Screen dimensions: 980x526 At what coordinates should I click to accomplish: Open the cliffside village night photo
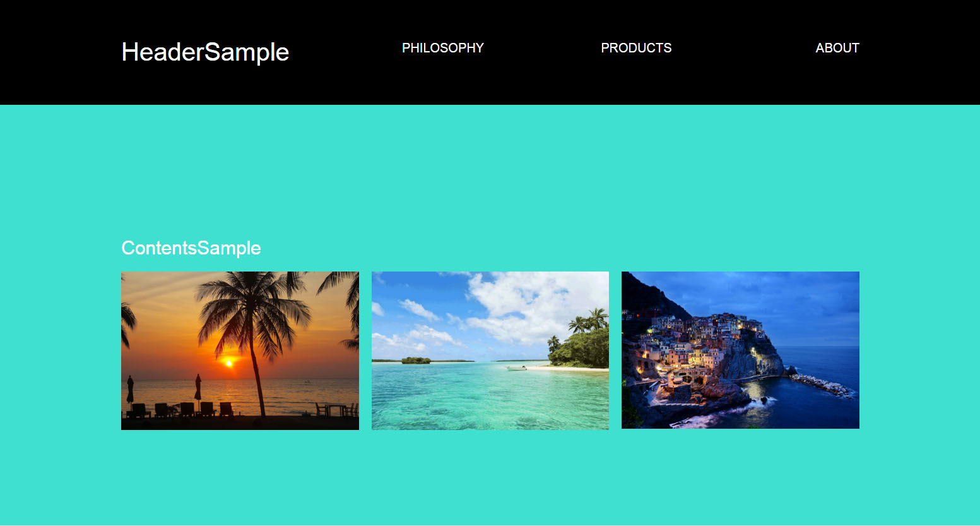[x=740, y=350]
